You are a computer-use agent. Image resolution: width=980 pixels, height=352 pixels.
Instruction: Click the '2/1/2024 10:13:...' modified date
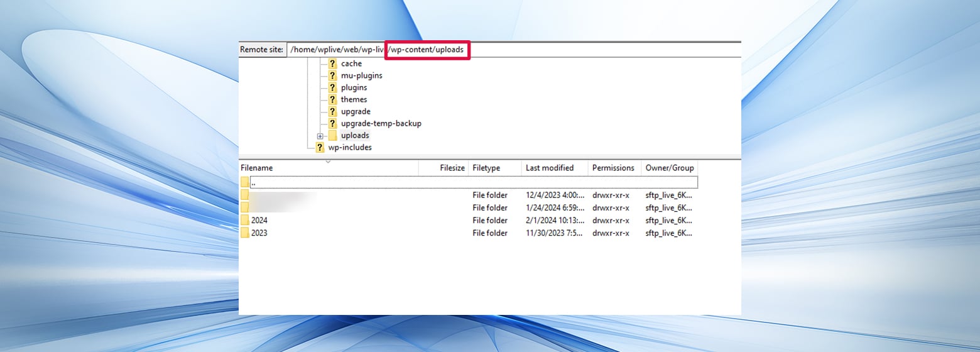coord(555,220)
